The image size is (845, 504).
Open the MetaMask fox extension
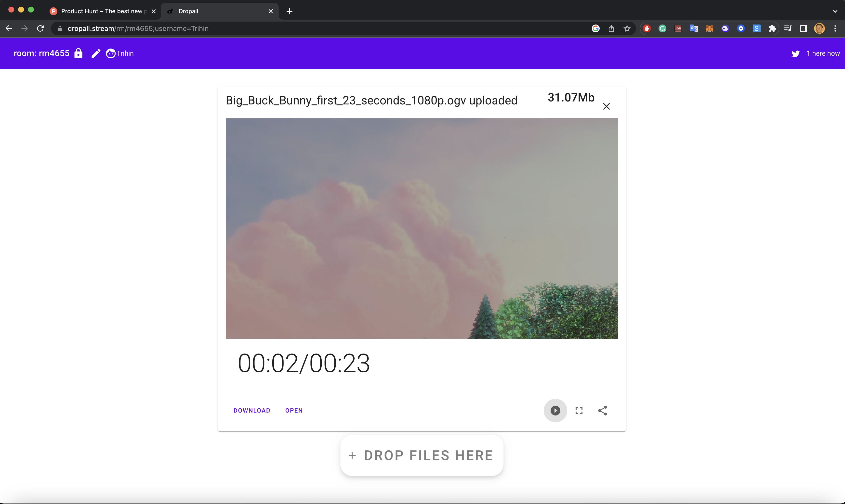tap(709, 28)
